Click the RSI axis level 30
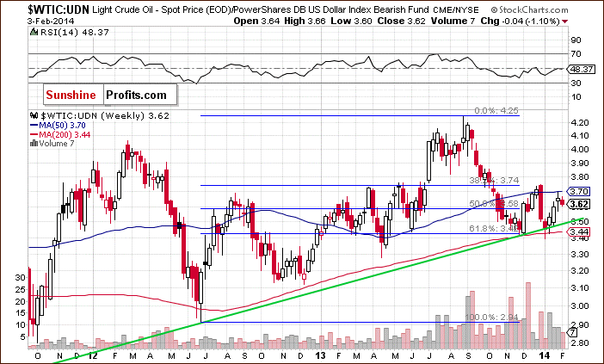Screen dimensions: 604x364 (x=576, y=83)
